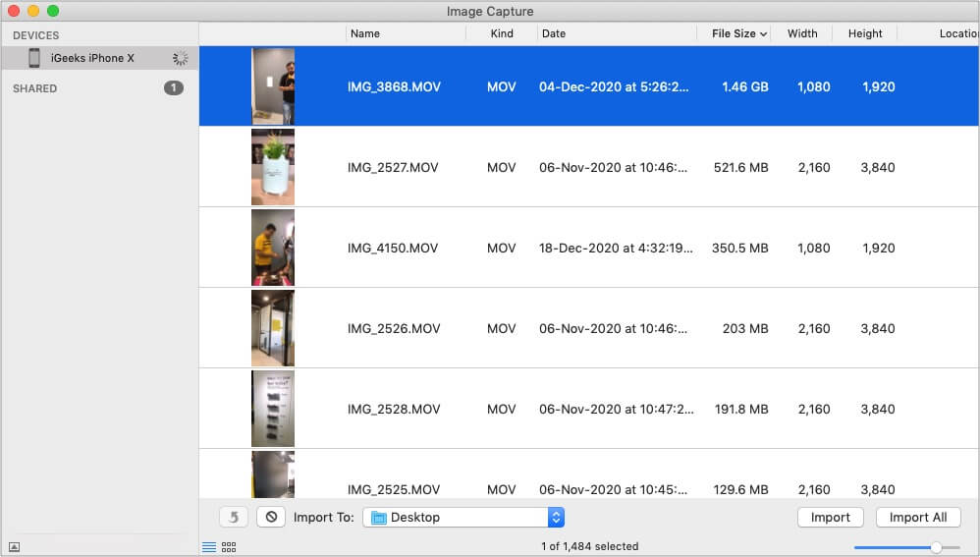Click the rotate counterclockwise button
980x557 pixels.
233,517
